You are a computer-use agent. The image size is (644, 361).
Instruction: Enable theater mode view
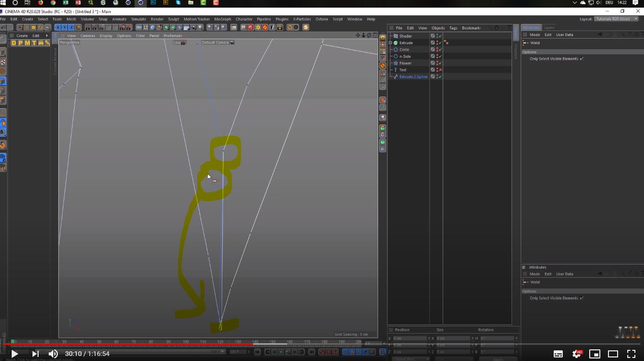613,353
